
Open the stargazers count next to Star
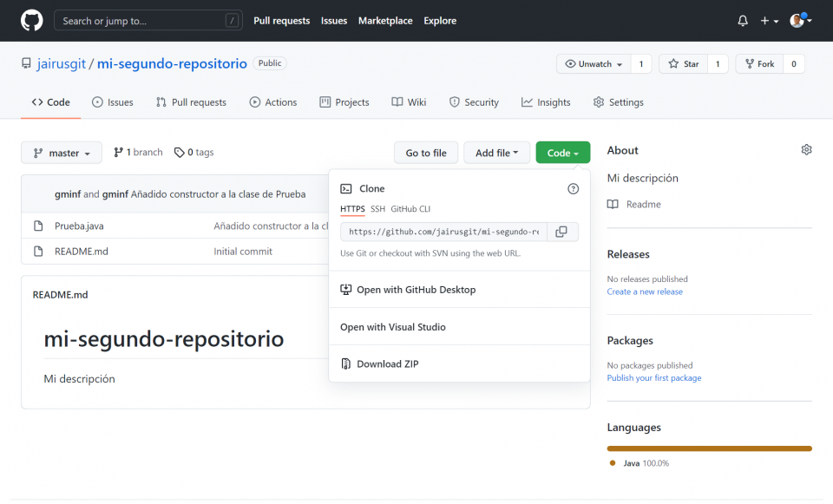point(718,63)
